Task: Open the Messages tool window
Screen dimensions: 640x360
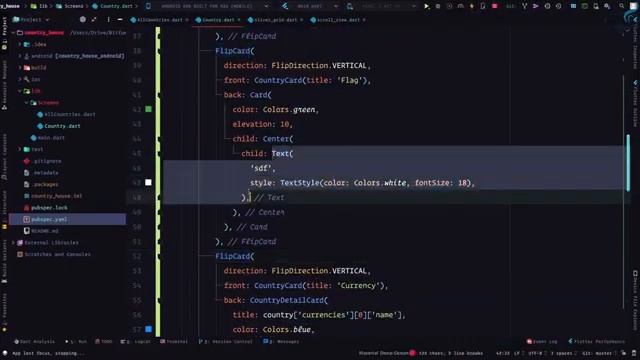Action: coord(281,342)
